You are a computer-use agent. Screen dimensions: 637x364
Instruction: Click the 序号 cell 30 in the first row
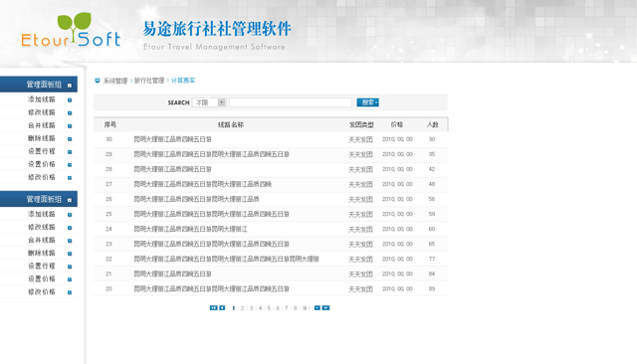click(x=108, y=139)
